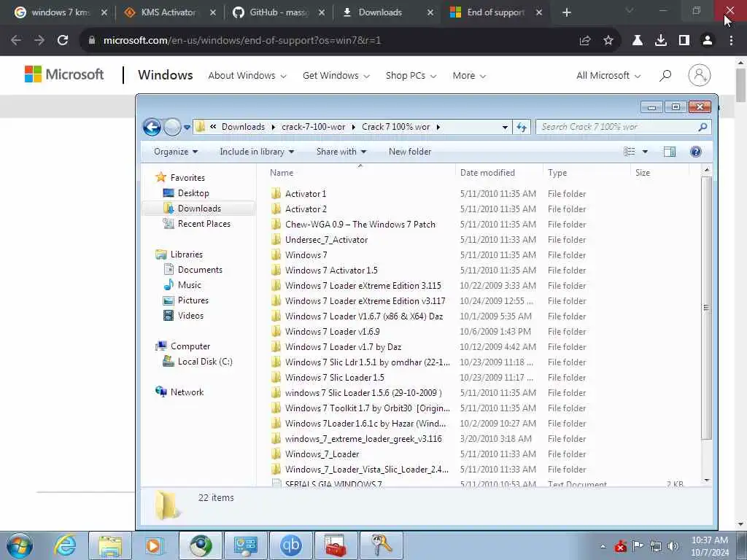Open the browser profile icon
Screen dimensions: 747x560
(708, 41)
